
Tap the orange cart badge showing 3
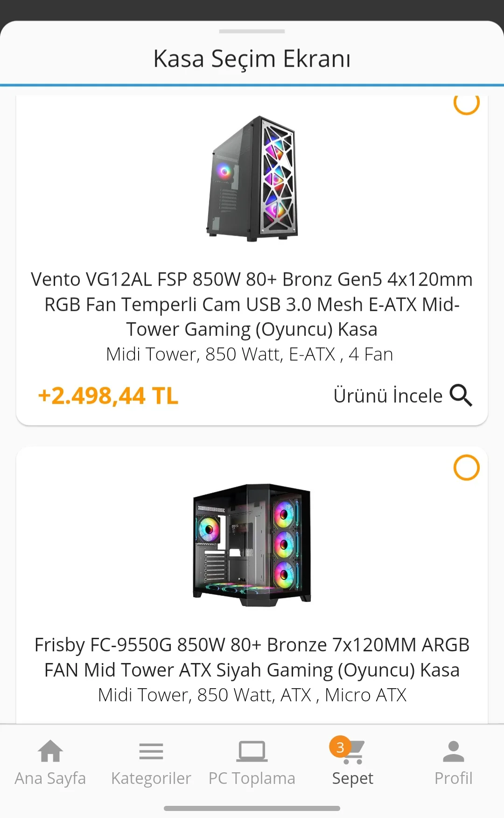340,747
